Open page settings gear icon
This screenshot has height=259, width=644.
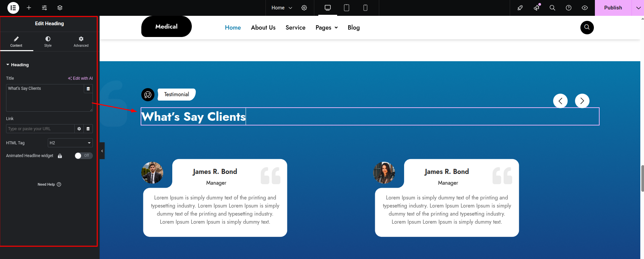tap(304, 8)
